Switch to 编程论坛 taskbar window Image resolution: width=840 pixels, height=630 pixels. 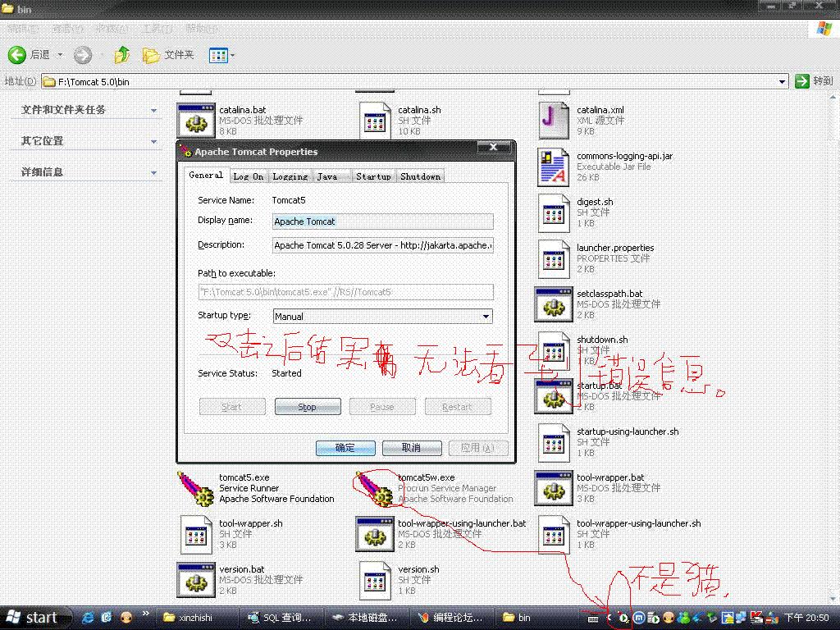(x=450, y=618)
